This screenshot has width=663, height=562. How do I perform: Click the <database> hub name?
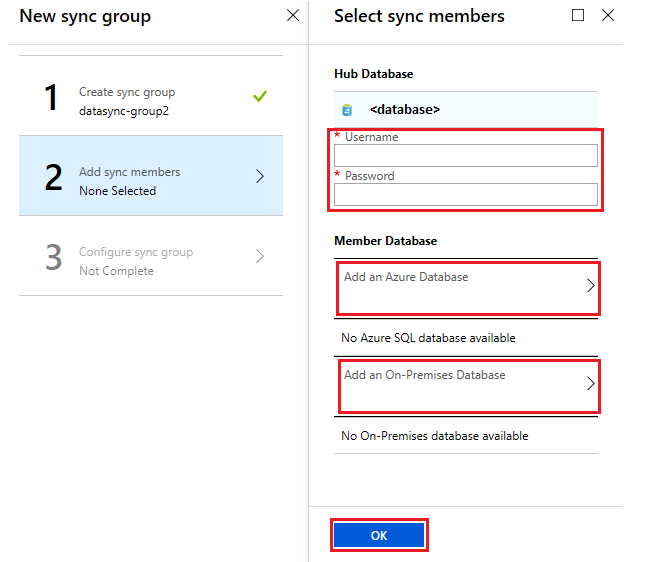tap(404, 110)
